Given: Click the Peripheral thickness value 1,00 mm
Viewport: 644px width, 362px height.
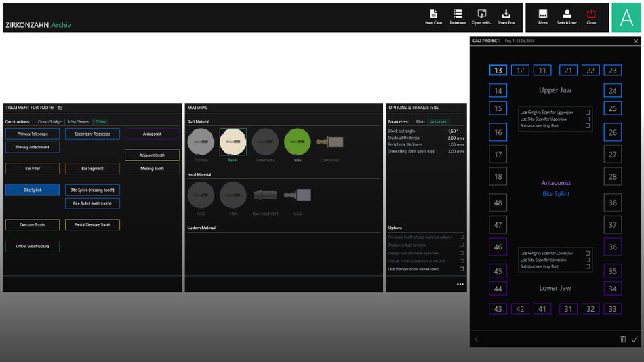Looking at the screenshot, I should (456, 144).
